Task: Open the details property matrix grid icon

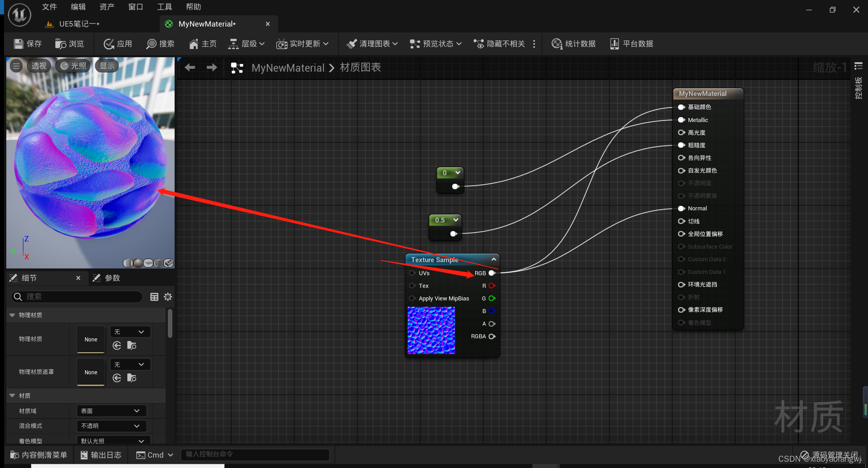Action: click(x=154, y=297)
